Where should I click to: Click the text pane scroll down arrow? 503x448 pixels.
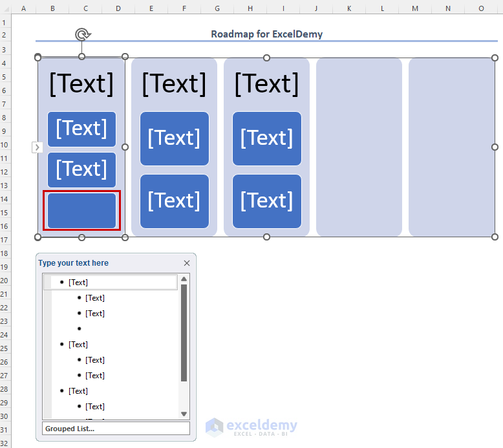184,414
